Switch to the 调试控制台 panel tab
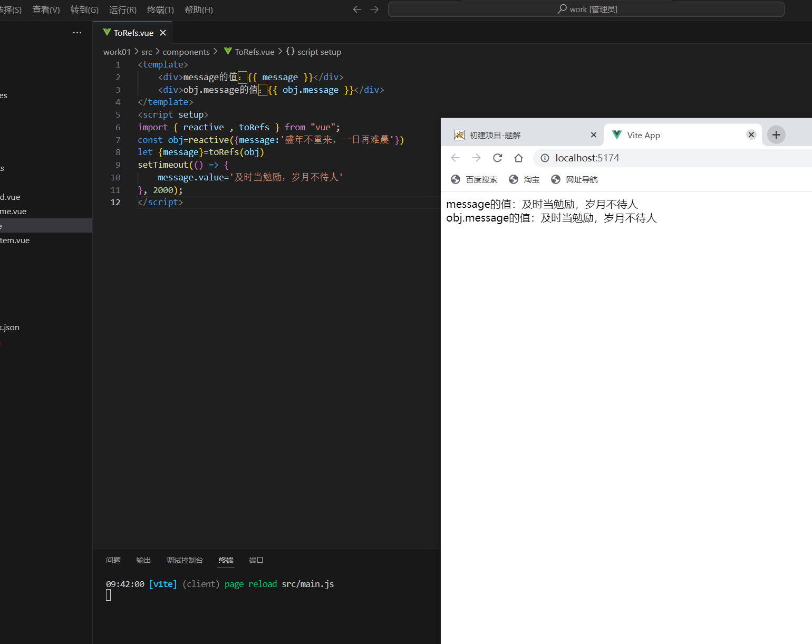The width and height of the screenshot is (812, 644). click(185, 560)
